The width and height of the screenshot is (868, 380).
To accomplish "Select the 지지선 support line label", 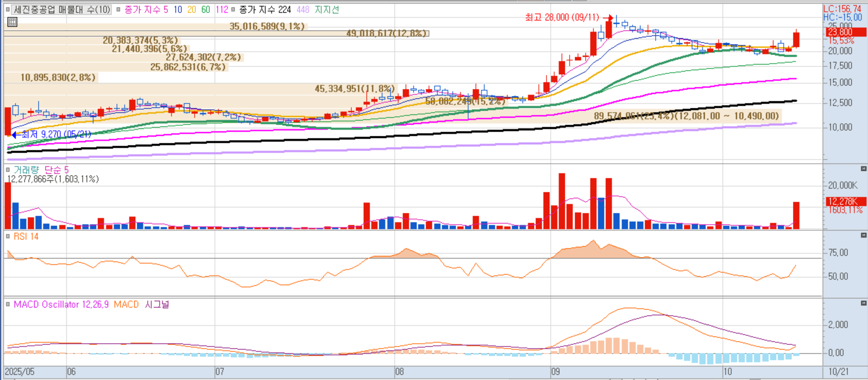I will point(326,9).
